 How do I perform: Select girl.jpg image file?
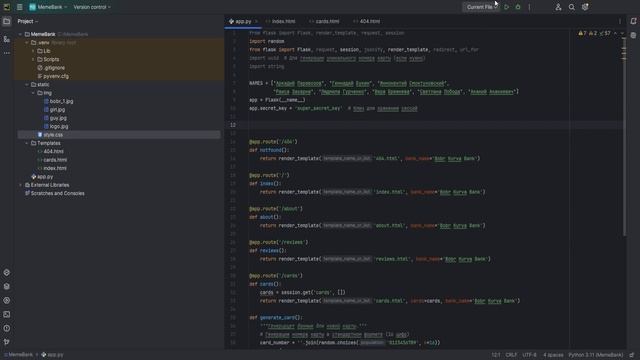[x=54, y=110]
